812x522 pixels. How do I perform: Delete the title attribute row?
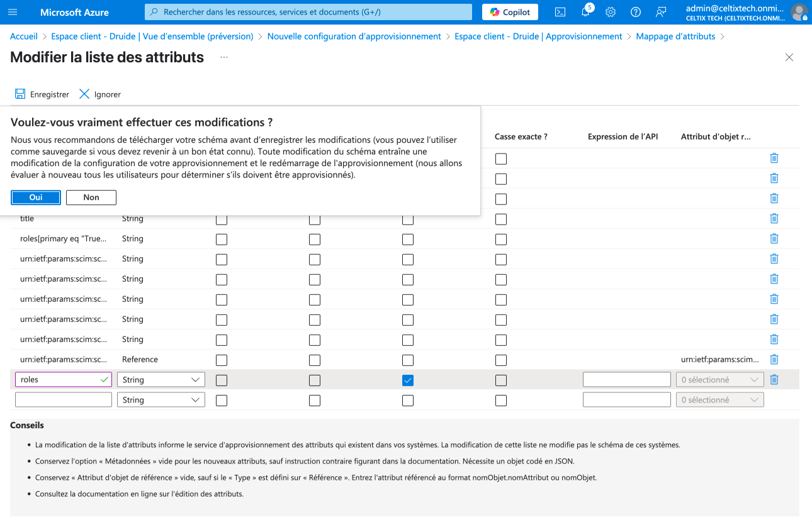coord(774,218)
